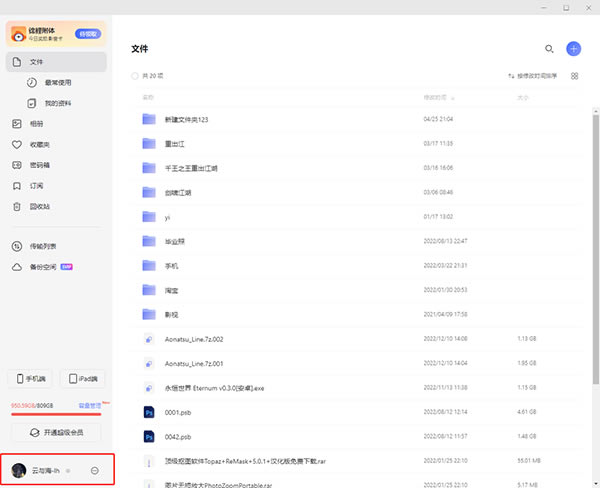Open the 传输列表 transfer list

pyautogui.click(x=42, y=246)
